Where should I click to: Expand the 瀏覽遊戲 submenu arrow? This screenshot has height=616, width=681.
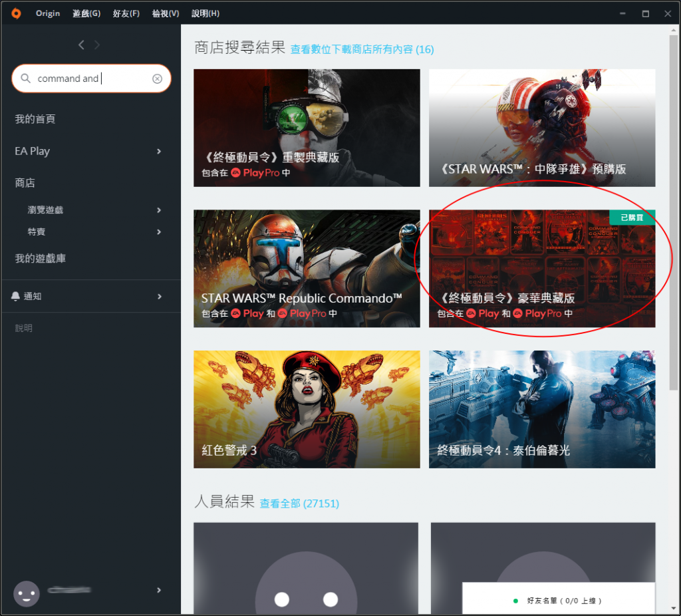(159, 210)
